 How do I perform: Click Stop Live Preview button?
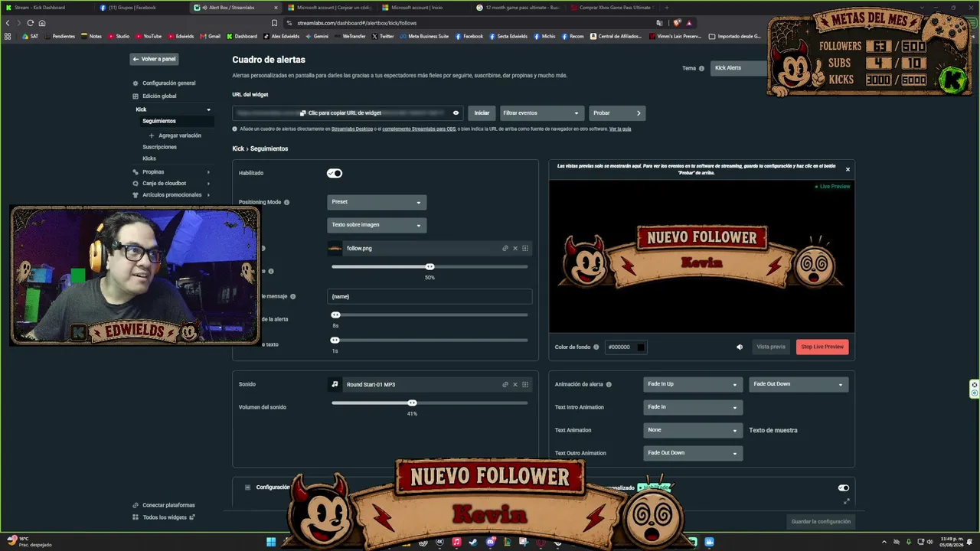[x=822, y=347]
